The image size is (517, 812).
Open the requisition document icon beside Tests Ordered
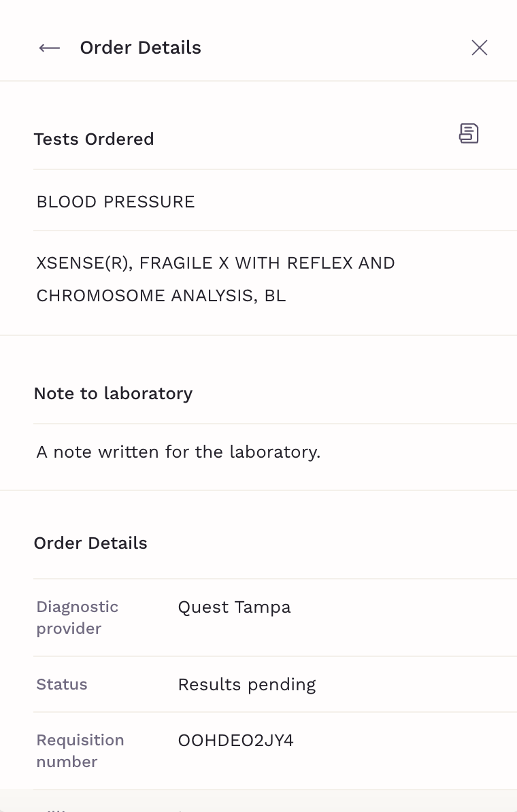point(469,133)
